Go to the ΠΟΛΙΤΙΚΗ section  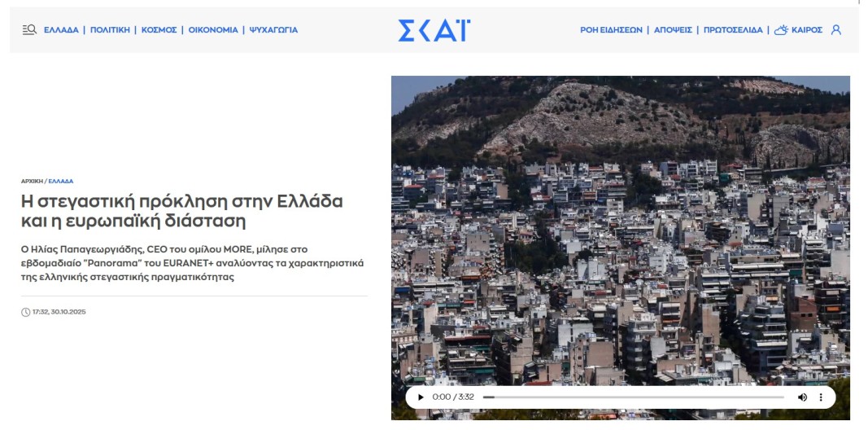109,30
